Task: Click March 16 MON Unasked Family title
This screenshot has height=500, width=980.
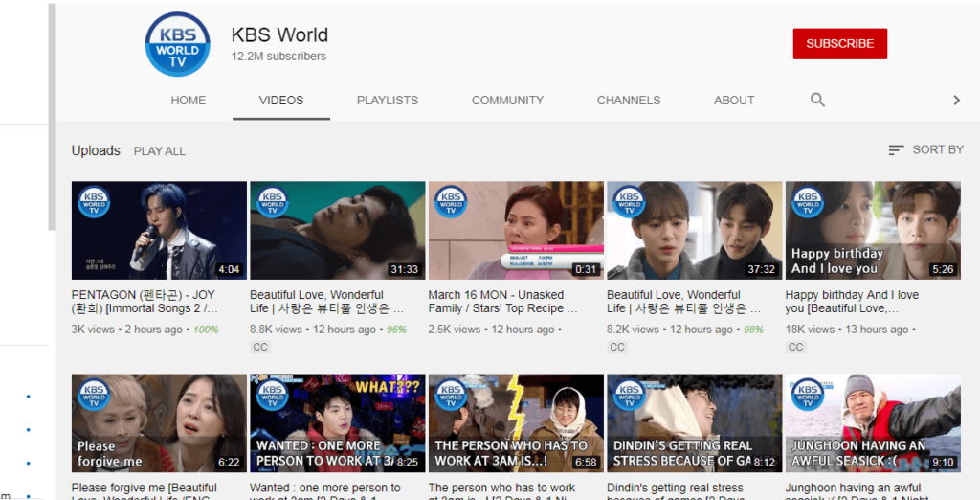Action: (503, 302)
